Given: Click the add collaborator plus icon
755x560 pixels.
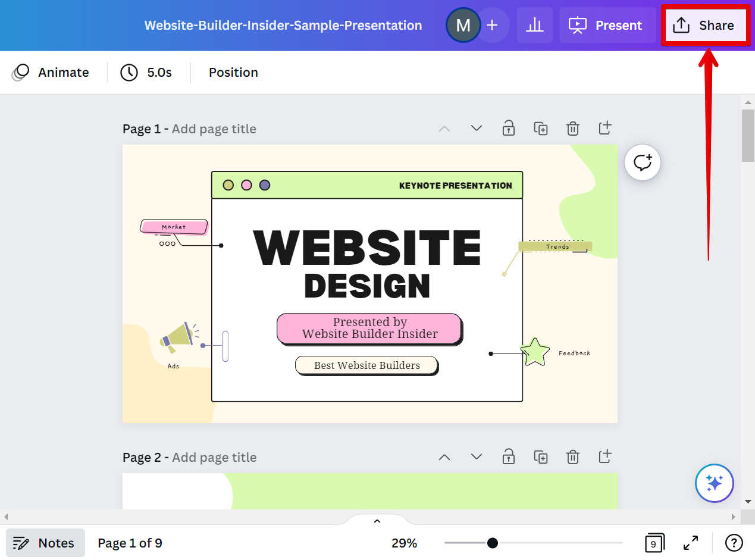Looking at the screenshot, I should point(492,25).
